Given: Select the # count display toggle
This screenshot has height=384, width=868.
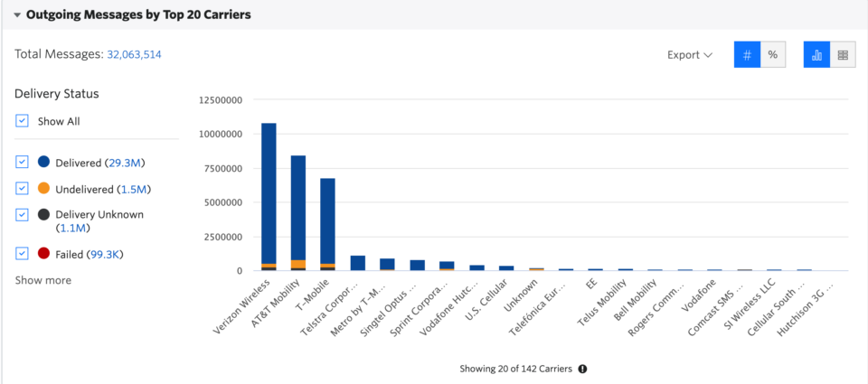Looking at the screenshot, I should [x=748, y=55].
